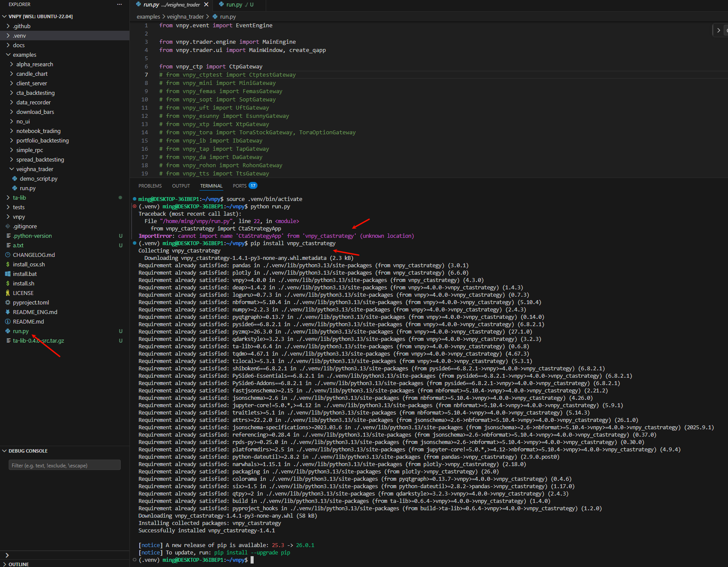Focus the debug console filter input

tap(64, 465)
